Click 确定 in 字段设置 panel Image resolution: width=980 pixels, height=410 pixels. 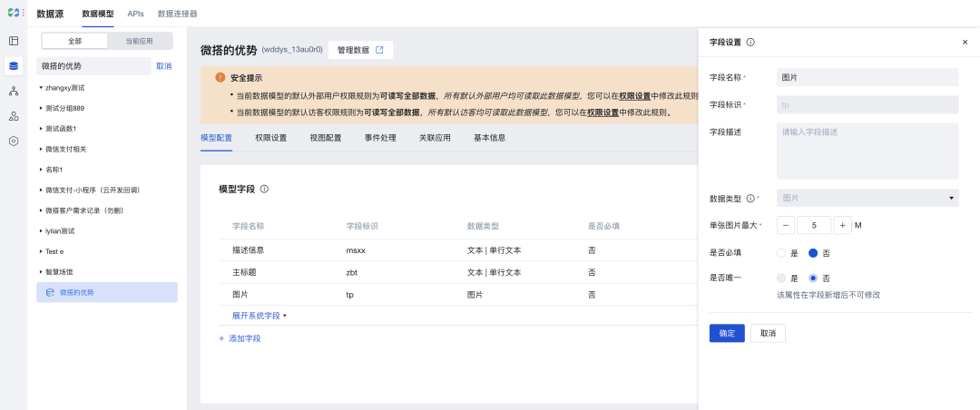pos(727,333)
